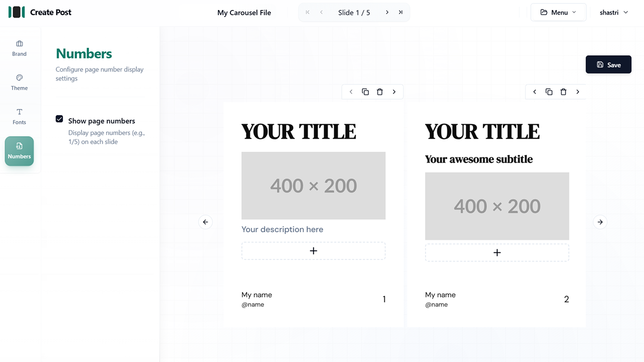The width and height of the screenshot is (644, 362).
Task: Open the Brand settings tab
Action: pos(19,48)
